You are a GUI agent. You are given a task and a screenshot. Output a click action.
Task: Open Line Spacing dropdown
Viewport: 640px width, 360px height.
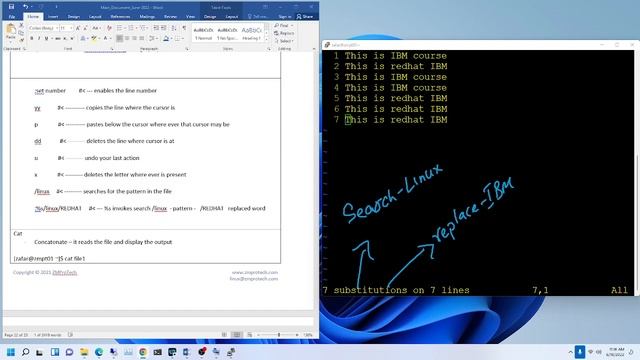(x=153, y=38)
